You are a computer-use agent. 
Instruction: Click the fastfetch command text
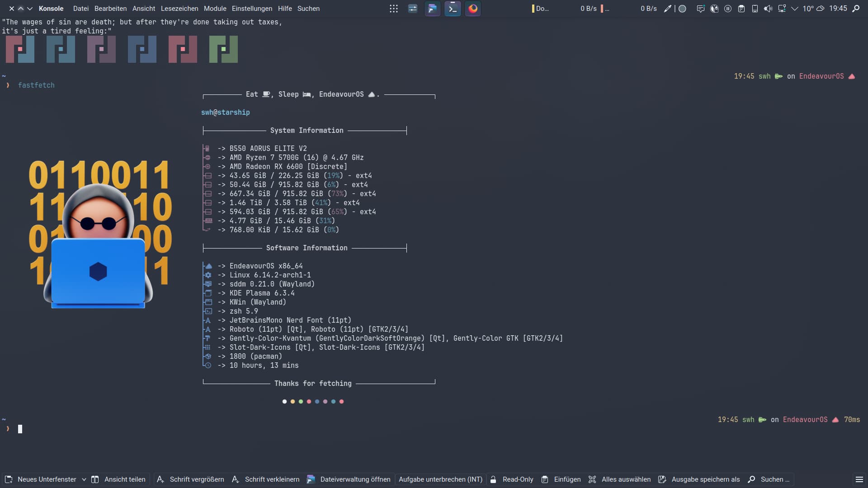coord(36,85)
